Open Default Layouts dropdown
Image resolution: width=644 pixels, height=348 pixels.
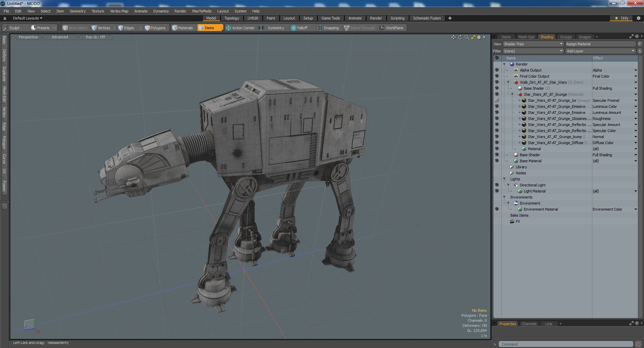pyautogui.click(x=28, y=18)
